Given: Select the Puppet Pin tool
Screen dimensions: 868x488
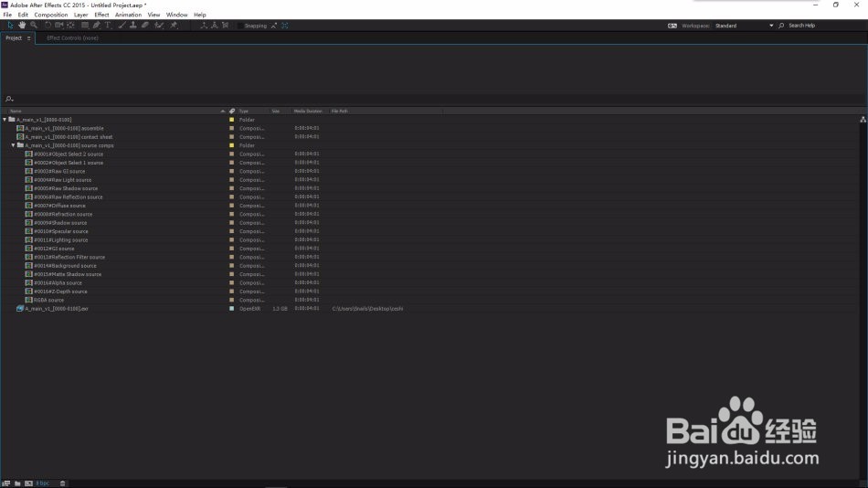Looking at the screenshot, I should point(174,26).
